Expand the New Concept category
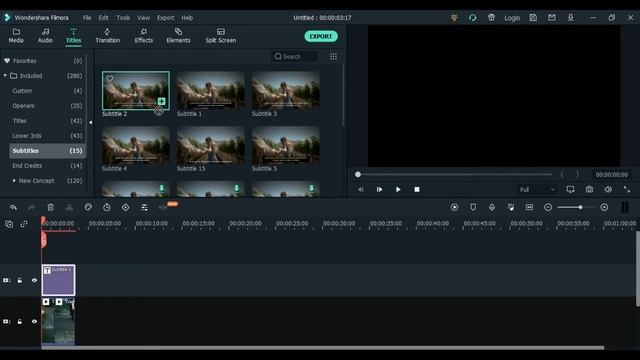The image size is (640, 360). [14, 180]
